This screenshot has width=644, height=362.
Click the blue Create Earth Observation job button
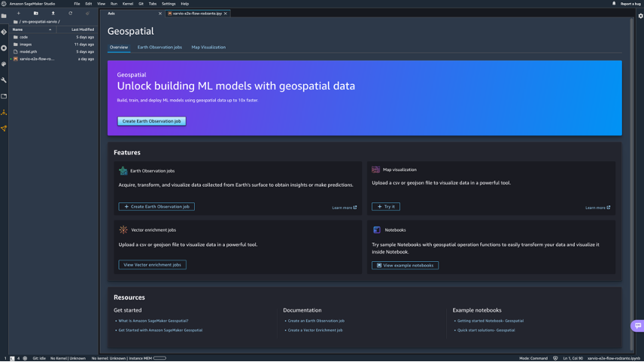point(151,121)
